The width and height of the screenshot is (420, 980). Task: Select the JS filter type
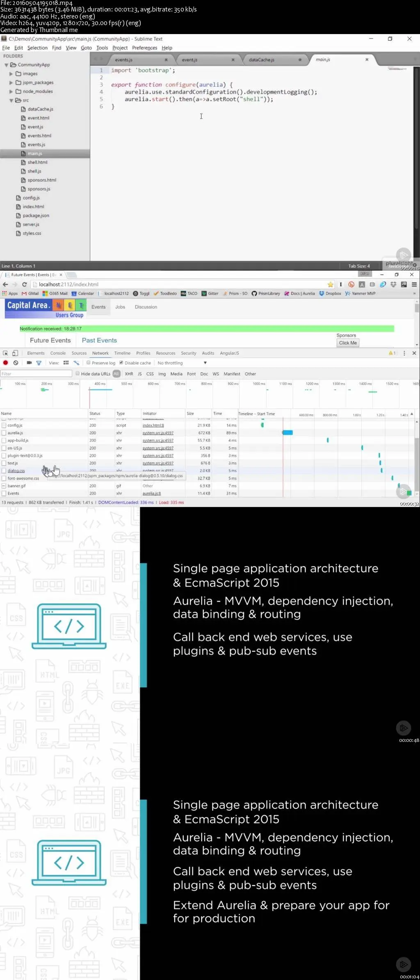(139, 374)
